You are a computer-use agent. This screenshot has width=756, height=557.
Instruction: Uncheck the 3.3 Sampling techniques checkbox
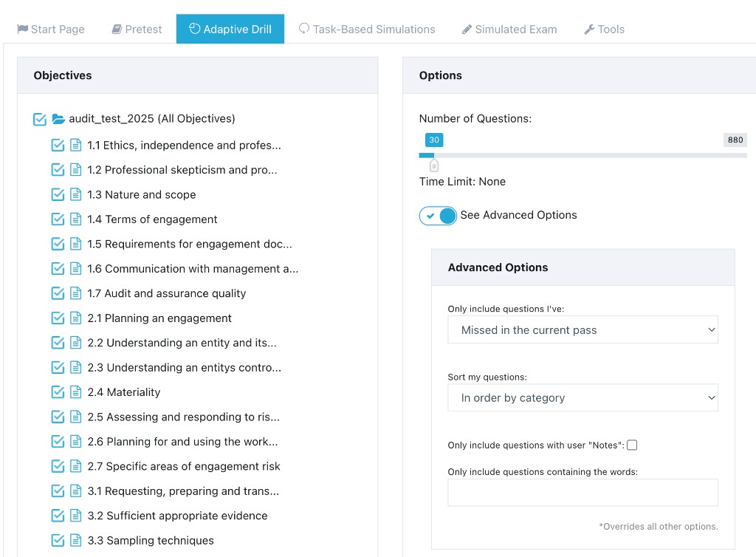(x=58, y=541)
